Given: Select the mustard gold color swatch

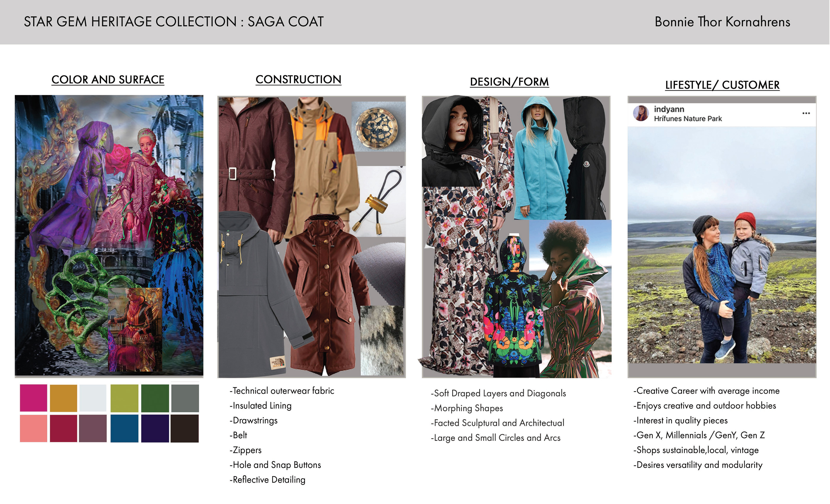Looking at the screenshot, I should (63, 398).
